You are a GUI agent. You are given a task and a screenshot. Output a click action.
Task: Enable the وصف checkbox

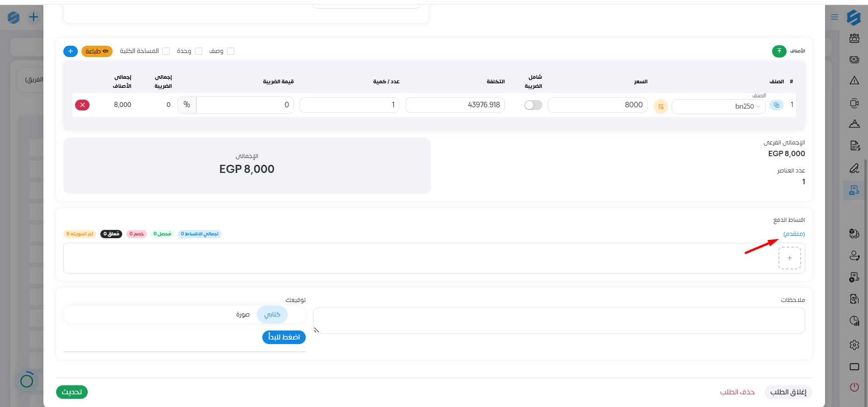point(231,51)
